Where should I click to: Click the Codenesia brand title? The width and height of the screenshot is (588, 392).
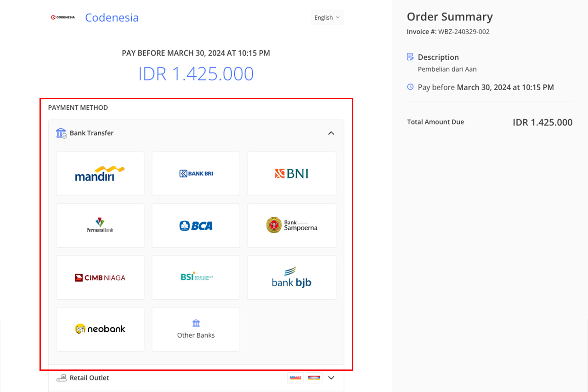[112, 17]
